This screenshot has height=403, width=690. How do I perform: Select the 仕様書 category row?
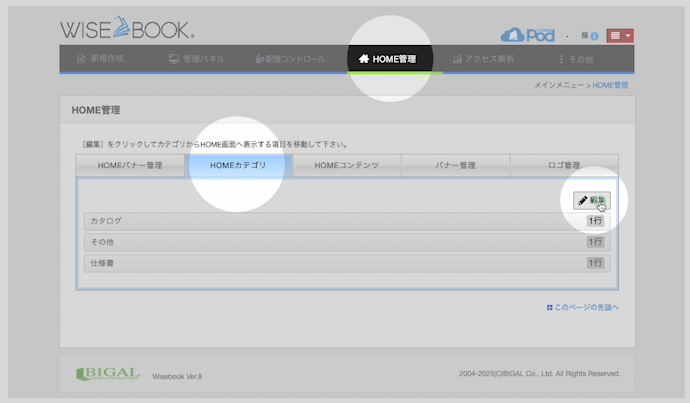pos(347,263)
